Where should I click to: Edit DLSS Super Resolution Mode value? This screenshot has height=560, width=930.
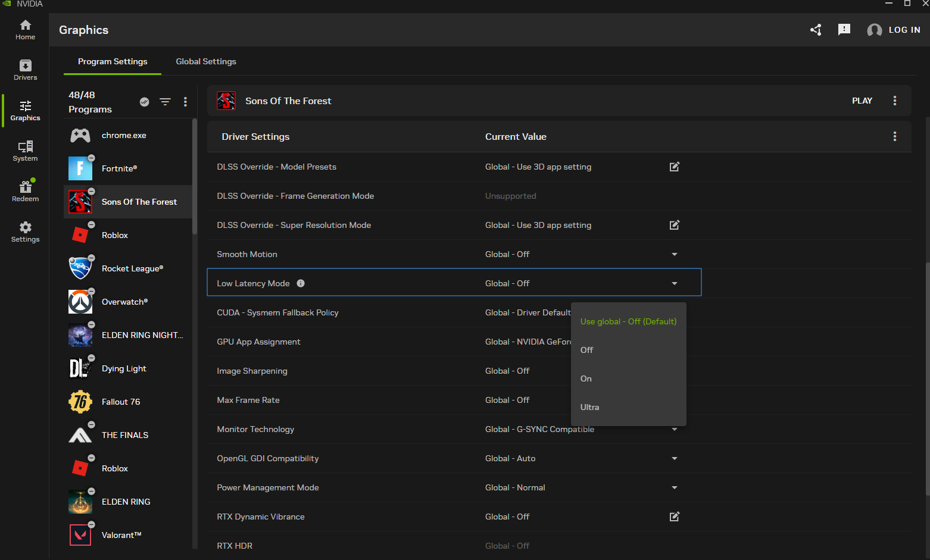tap(674, 225)
